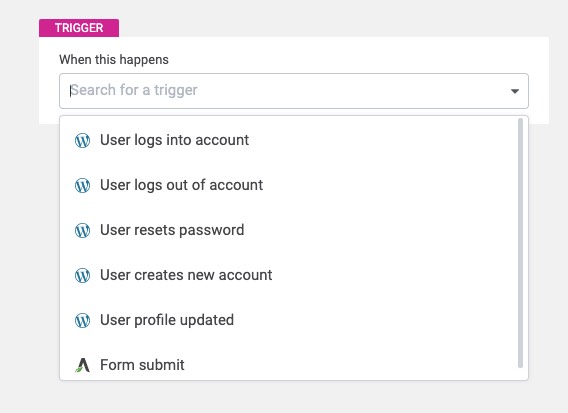The width and height of the screenshot is (568, 413).
Task: Click the pink TRIGGER label tab
Action: pos(79,28)
